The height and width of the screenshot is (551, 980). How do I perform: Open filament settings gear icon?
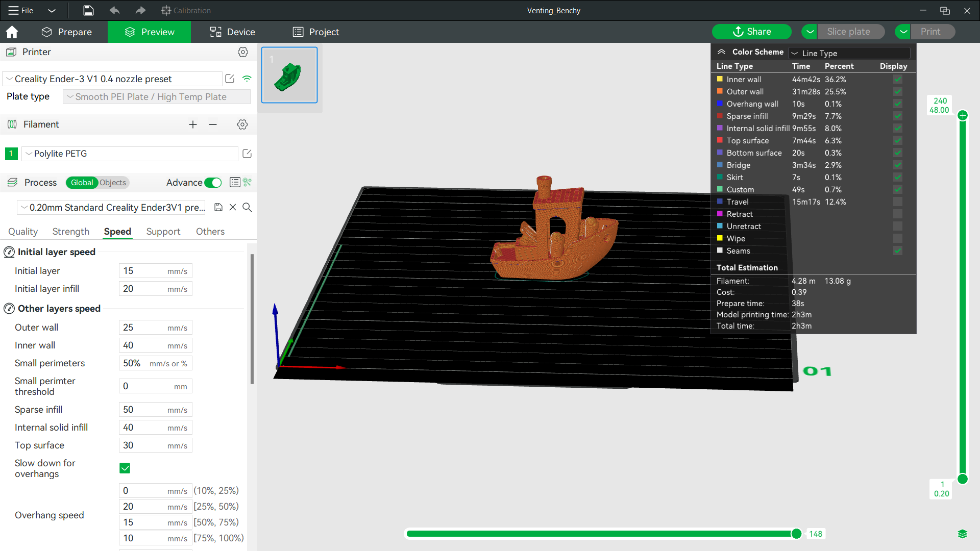pos(242,124)
